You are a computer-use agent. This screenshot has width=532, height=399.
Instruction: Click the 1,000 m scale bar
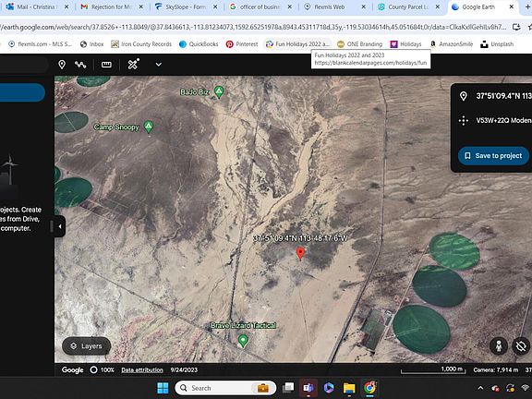click(433, 369)
